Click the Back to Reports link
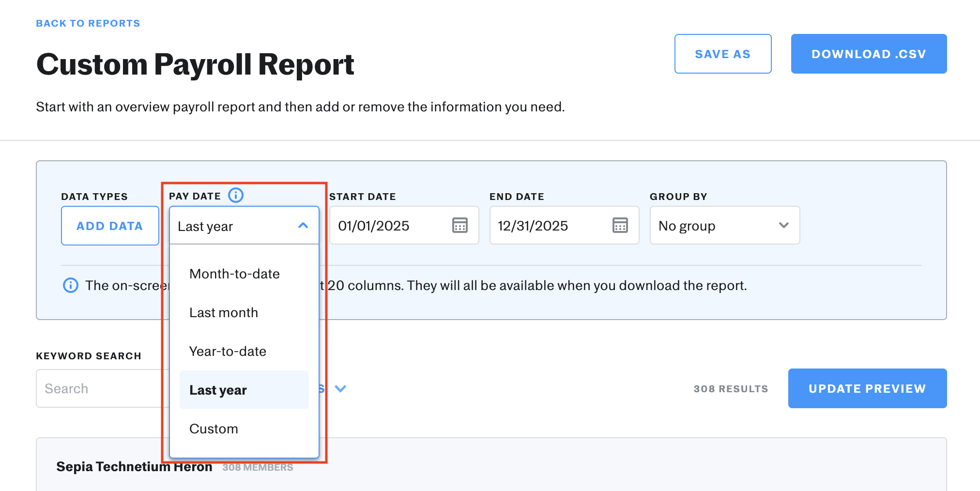The image size is (980, 491). (88, 23)
